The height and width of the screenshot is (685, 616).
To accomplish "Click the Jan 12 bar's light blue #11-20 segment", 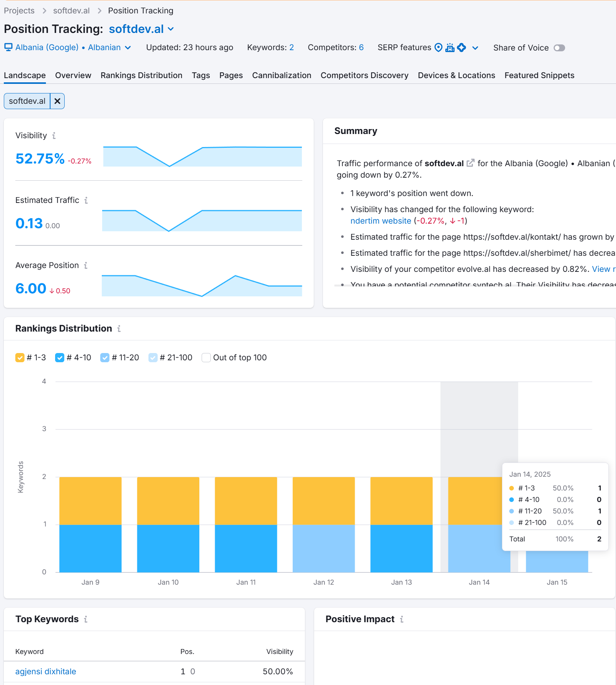I will coord(324,549).
